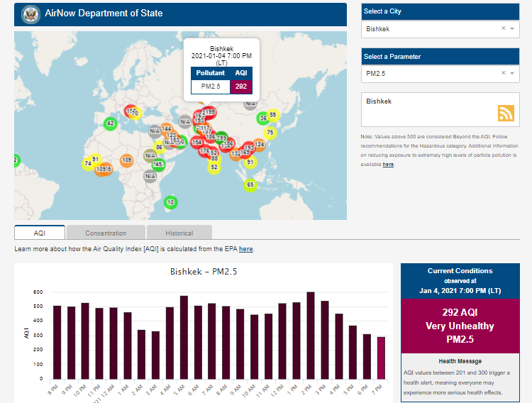Viewport: 532px width, 403px height.
Task: Click the Bishkek RSS feed icon
Action: pos(506,114)
